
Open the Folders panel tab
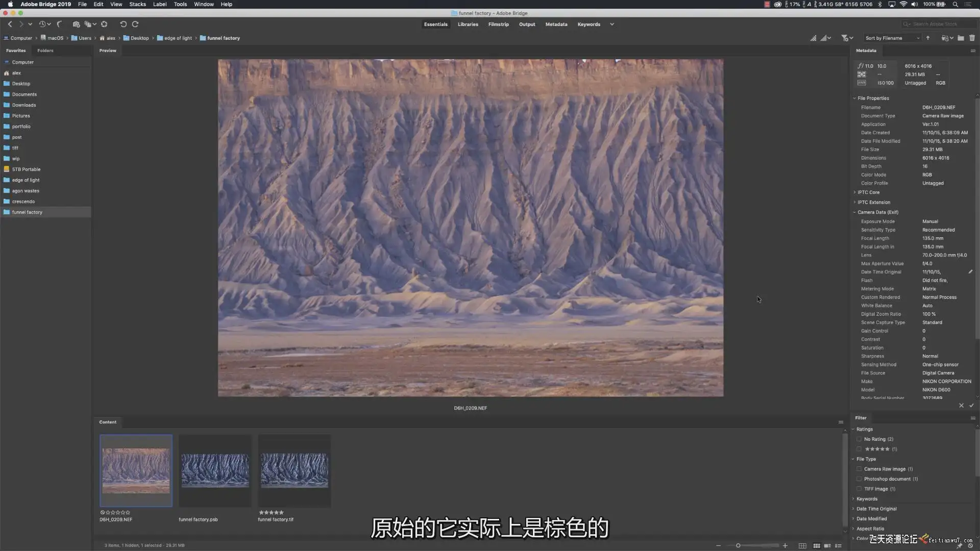coord(45,51)
